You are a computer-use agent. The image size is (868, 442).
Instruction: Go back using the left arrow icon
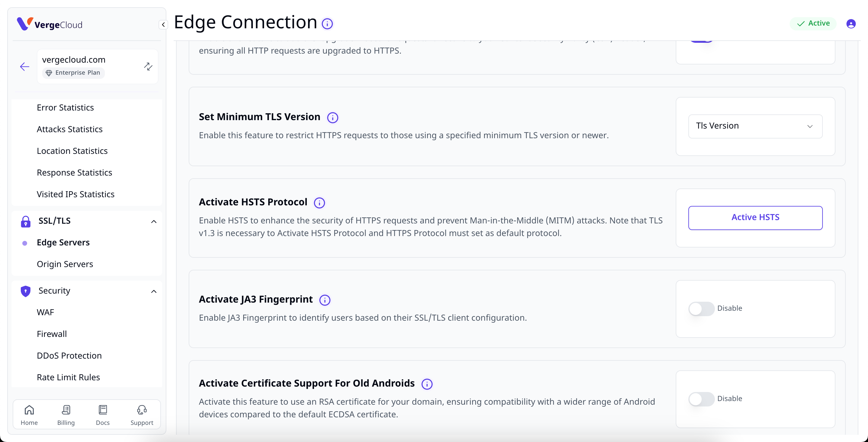coord(25,66)
